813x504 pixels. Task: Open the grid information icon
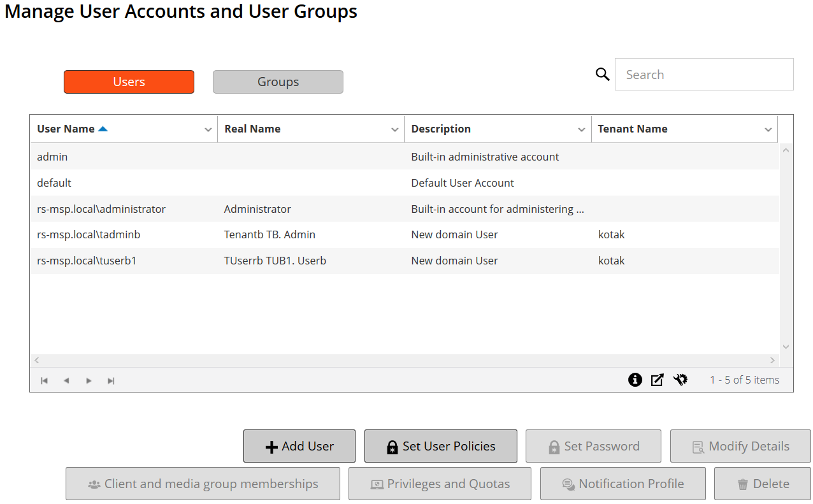click(635, 380)
